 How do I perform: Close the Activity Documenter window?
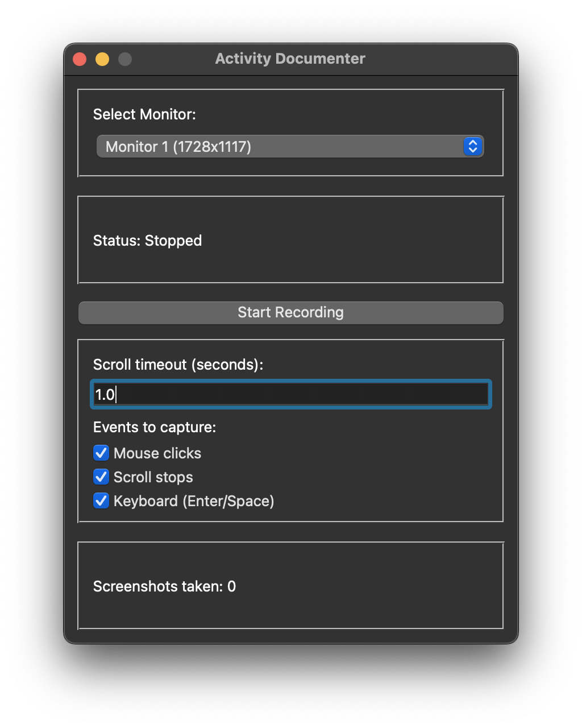pos(80,59)
